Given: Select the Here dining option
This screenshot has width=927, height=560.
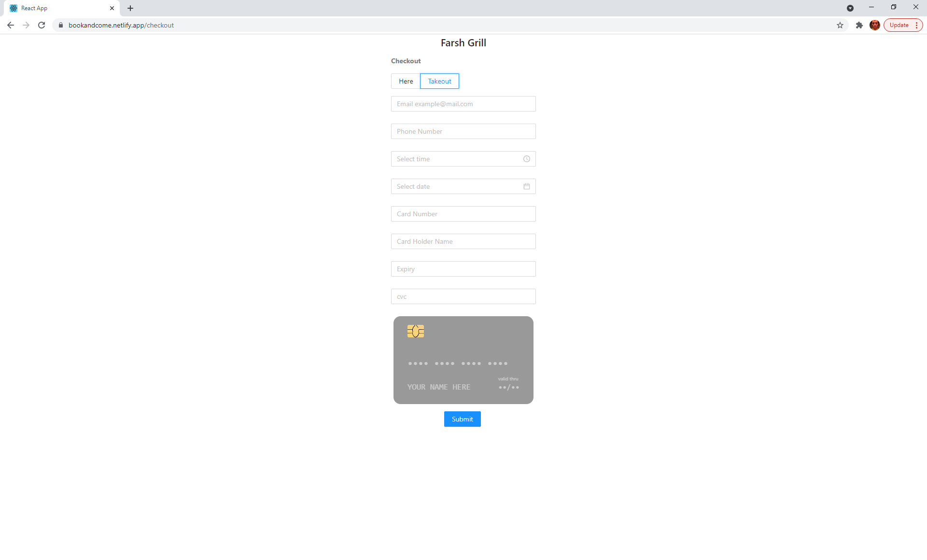Looking at the screenshot, I should (406, 81).
